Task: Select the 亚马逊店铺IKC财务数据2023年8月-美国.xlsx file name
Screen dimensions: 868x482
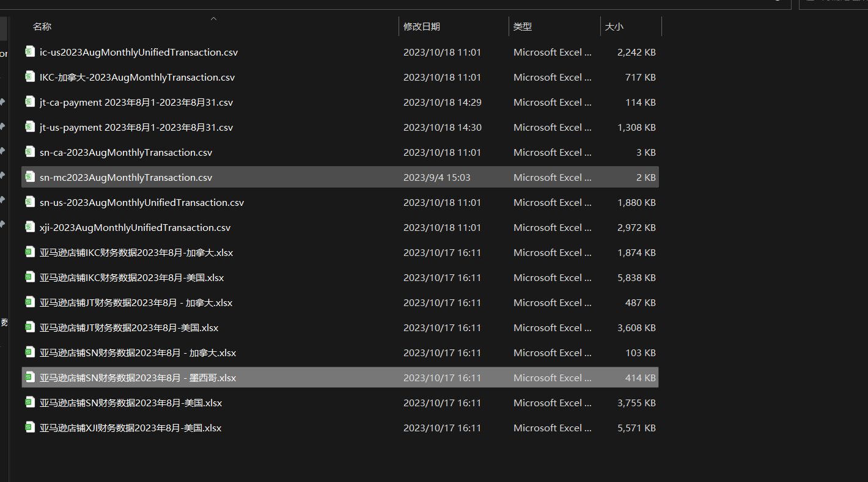Action: (x=132, y=277)
